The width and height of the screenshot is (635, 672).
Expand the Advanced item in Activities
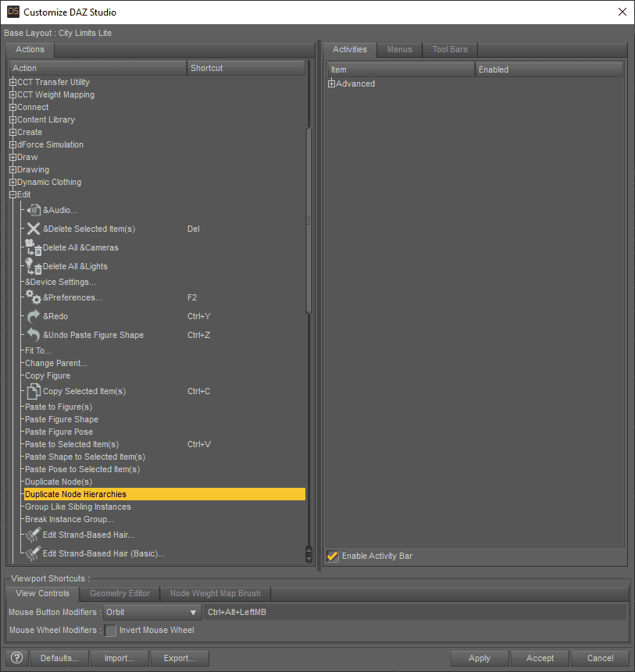click(330, 84)
